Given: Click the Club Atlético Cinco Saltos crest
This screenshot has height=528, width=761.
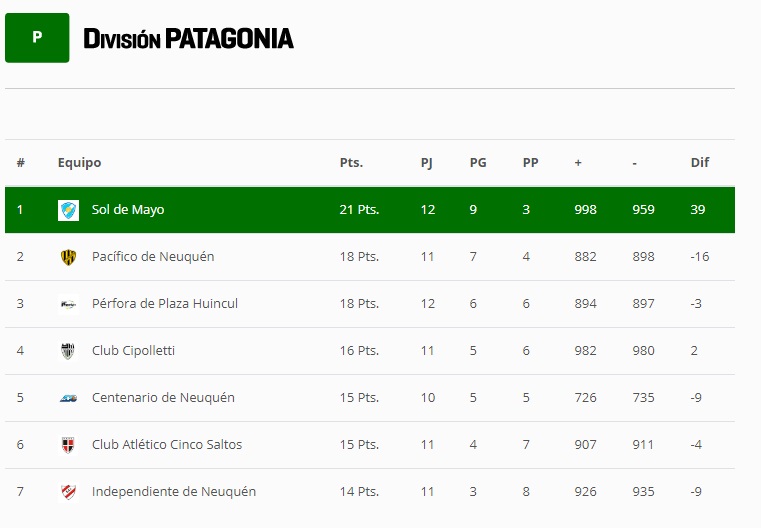Looking at the screenshot, I should [68, 445].
